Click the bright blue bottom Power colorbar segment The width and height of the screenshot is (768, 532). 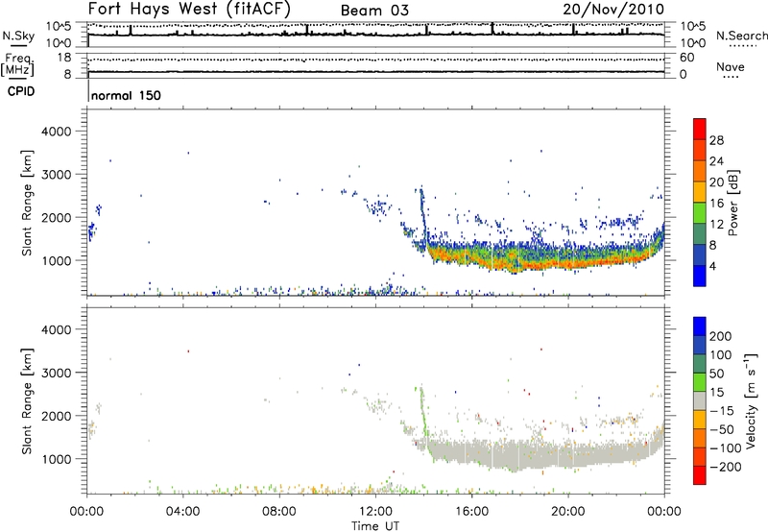point(700,276)
